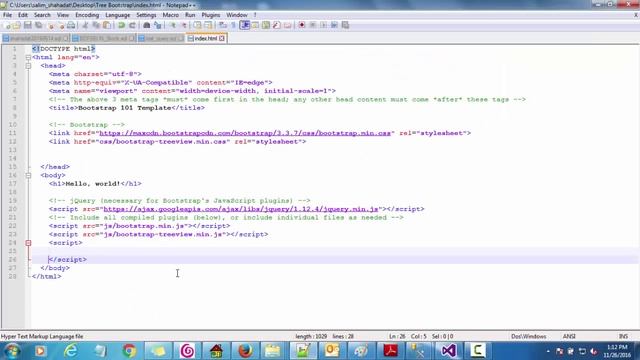Click the Hello, world! heading line
This screenshot has height=360, width=640.
95,184
